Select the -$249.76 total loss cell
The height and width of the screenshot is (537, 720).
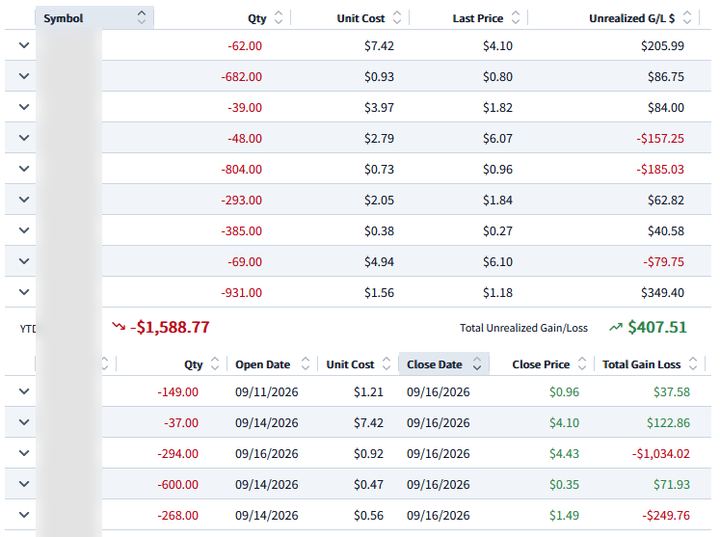(x=666, y=515)
